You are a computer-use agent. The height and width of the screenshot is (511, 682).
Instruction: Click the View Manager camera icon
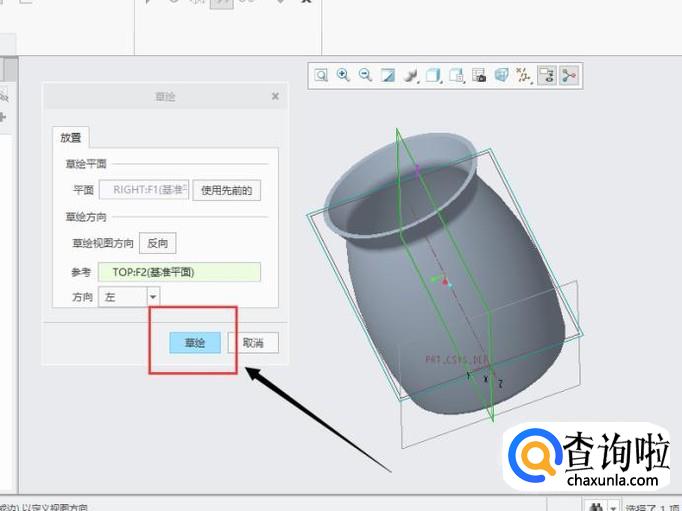(x=479, y=76)
